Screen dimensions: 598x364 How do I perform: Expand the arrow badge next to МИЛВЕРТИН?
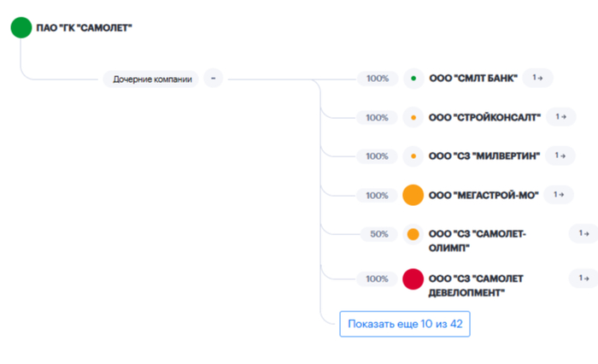pyautogui.click(x=560, y=156)
